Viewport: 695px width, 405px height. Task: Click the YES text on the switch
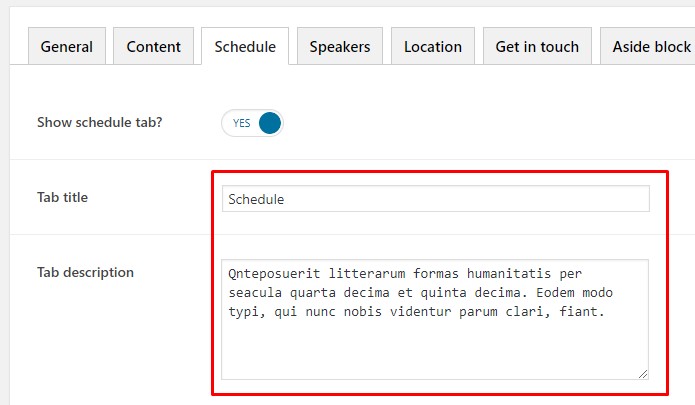(x=241, y=123)
